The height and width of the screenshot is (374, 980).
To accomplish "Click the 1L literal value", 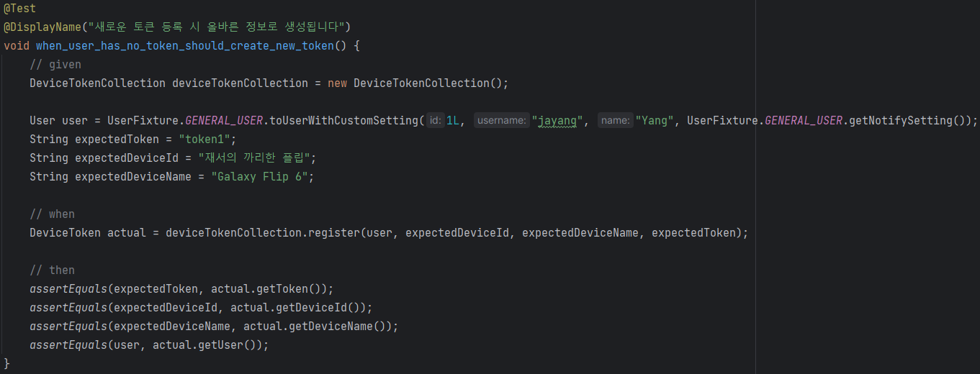I will pyautogui.click(x=453, y=120).
